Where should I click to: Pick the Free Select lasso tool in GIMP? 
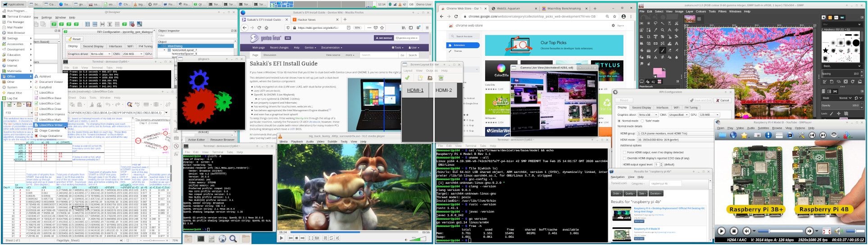point(655,23)
